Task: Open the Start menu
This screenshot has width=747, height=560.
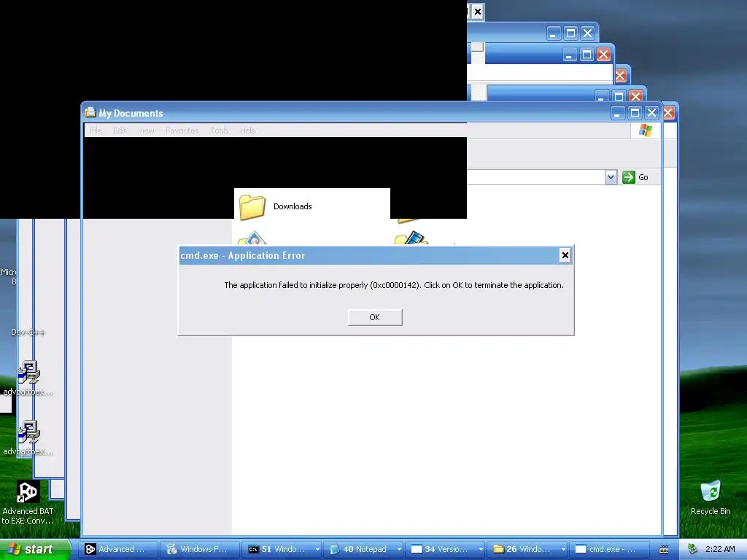Action: 35,549
